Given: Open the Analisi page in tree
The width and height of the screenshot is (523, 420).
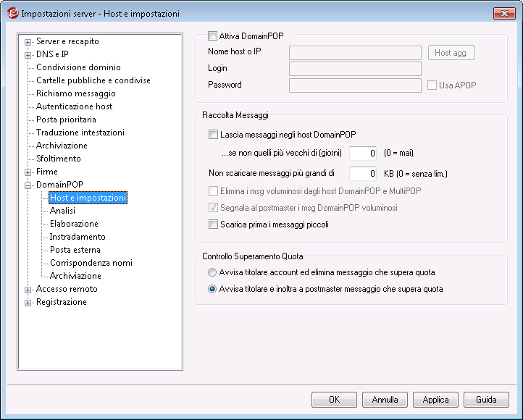Looking at the screenshot, I should 62,211.
